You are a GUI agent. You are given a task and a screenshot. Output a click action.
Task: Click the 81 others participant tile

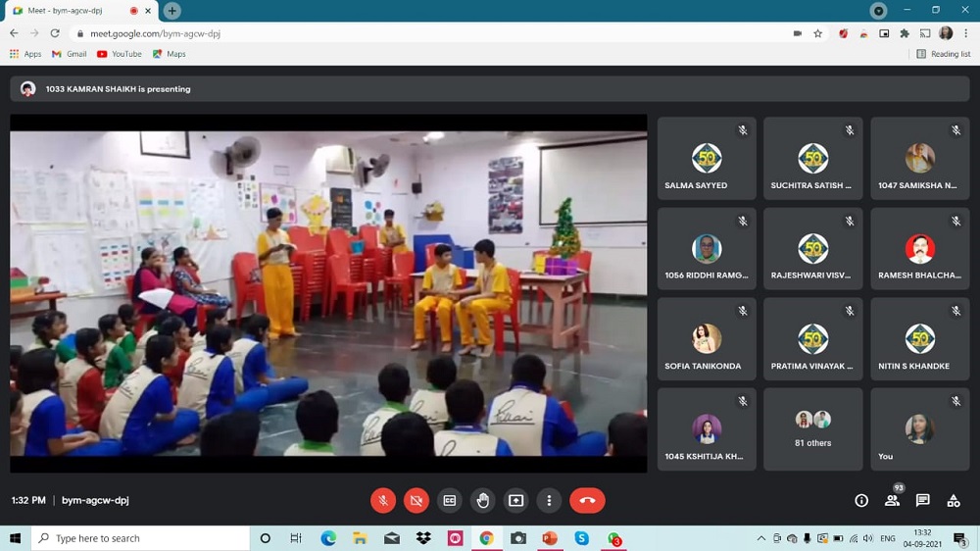[812, 428]
